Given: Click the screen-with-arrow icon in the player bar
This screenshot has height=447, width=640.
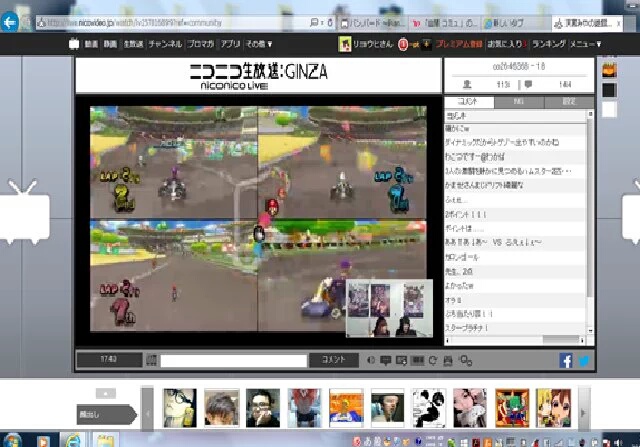Looking at the screenshot, I should click(x=402, y=360).
